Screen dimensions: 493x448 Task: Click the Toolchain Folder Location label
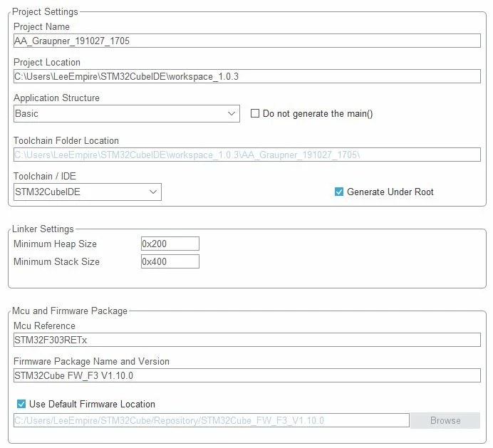click(66, 140)
